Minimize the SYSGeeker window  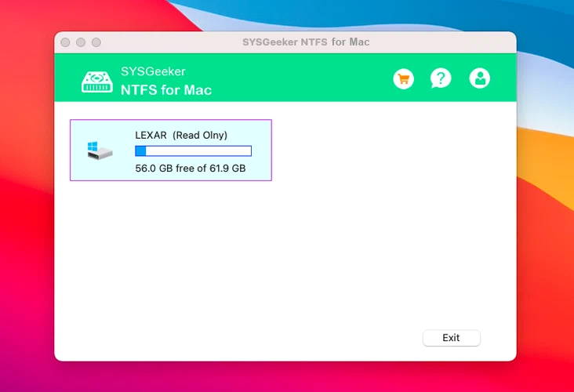[81, 42]
